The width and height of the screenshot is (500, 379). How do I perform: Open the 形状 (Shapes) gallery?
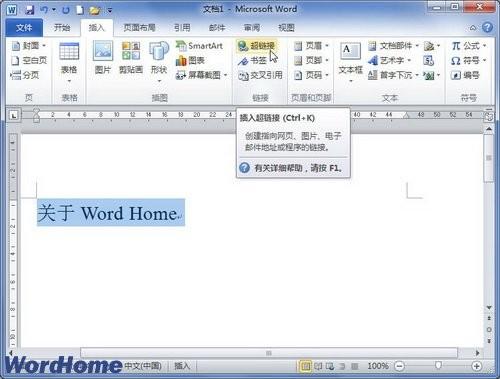click(159, 62)
